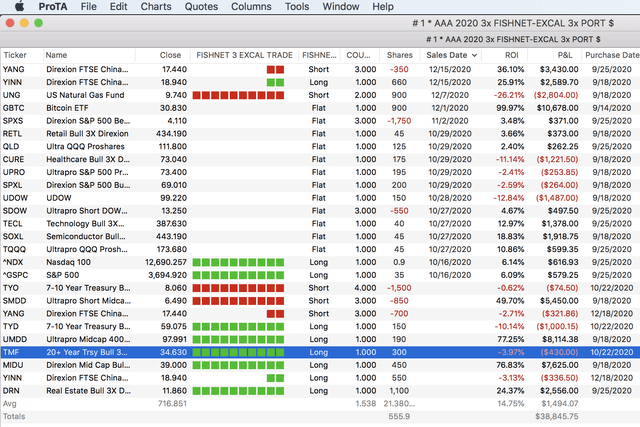This screenshot has width=640, height=427.
Task: Click the Avg ROI value 14.75%
Action: [511, 404]
